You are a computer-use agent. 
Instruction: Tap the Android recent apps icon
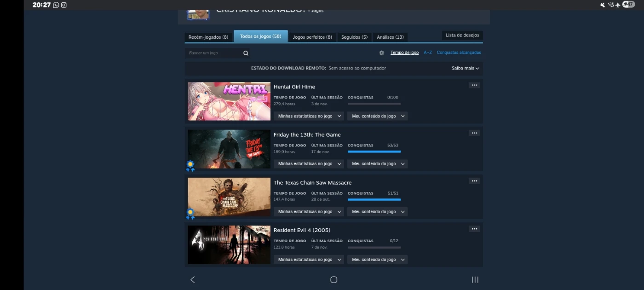475,279
